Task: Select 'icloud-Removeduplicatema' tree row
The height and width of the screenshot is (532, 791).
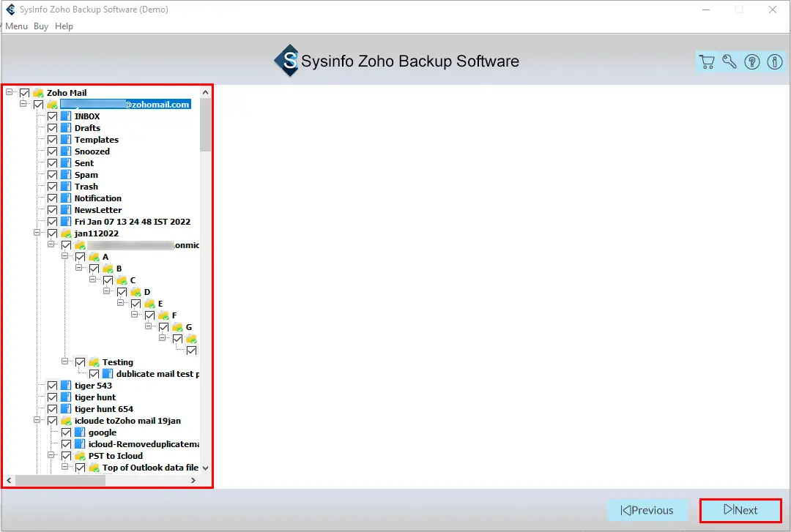Action: pos(144,444)
